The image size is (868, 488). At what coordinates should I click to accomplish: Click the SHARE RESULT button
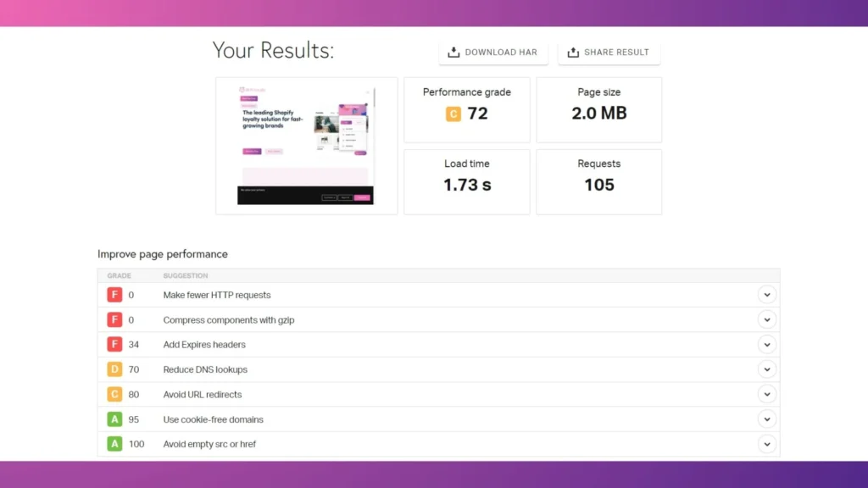(609, 52)
